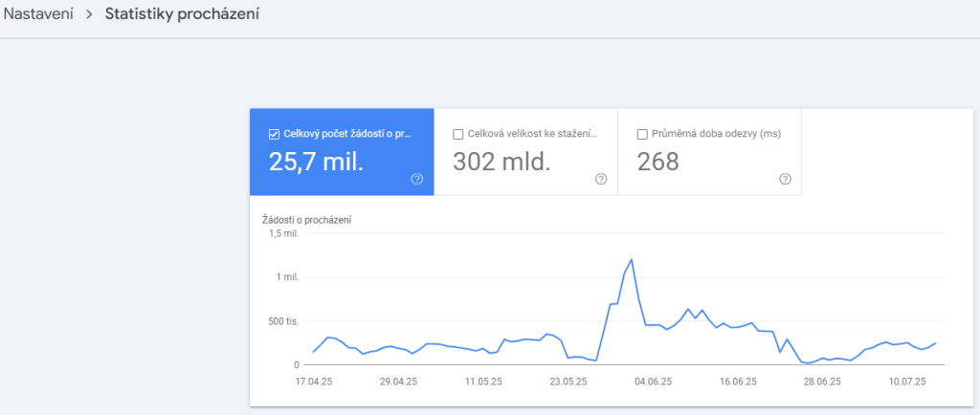Click Statistiky procházení breadcrumb title

pos(182,13)
